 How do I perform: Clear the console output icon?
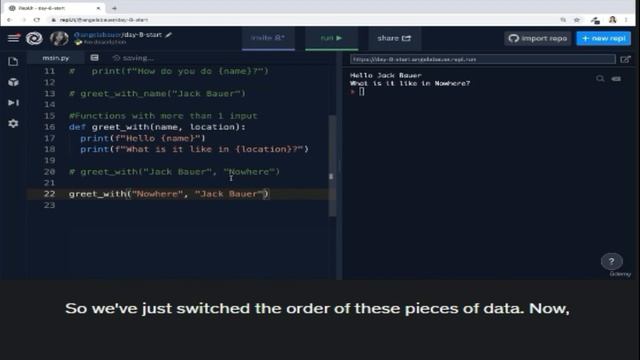[617, 78]
